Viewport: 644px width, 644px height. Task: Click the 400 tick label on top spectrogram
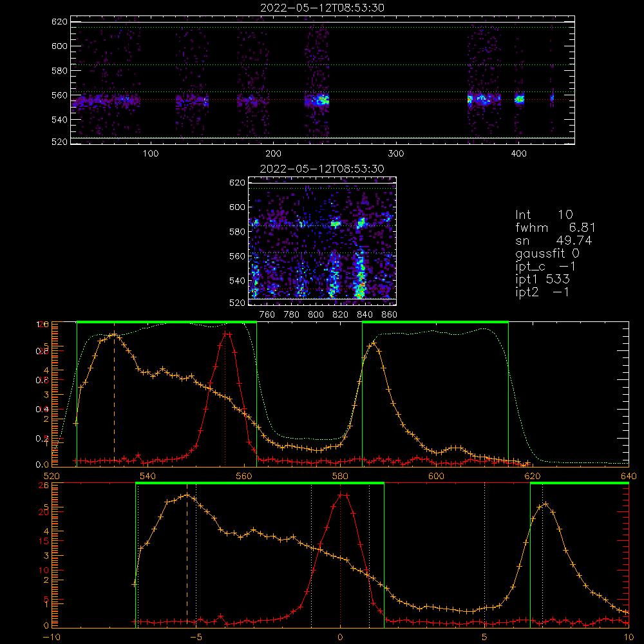518,154
